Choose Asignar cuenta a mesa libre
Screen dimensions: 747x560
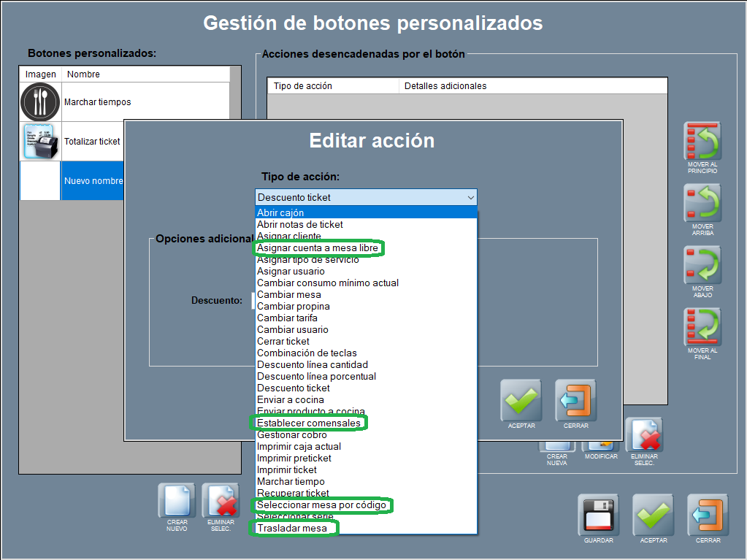pos(318,248)
